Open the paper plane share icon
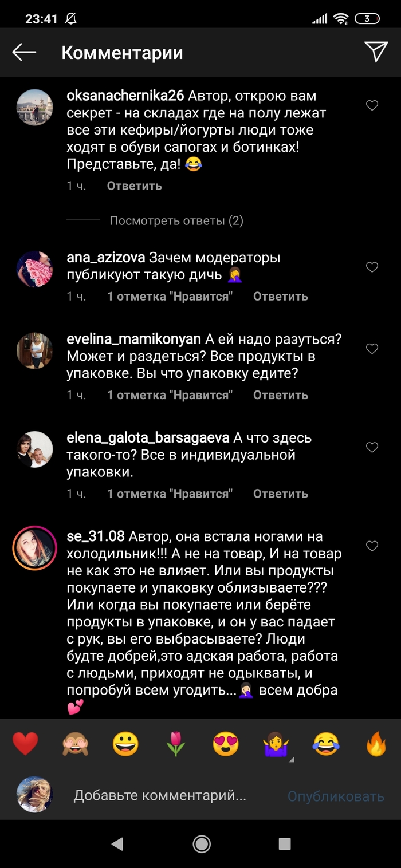The height and width of the screenshot is (868, 401). coord(376,52)
